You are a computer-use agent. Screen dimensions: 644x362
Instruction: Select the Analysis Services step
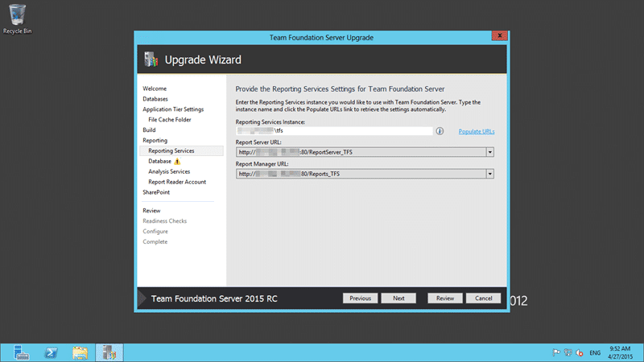point(169,171)
